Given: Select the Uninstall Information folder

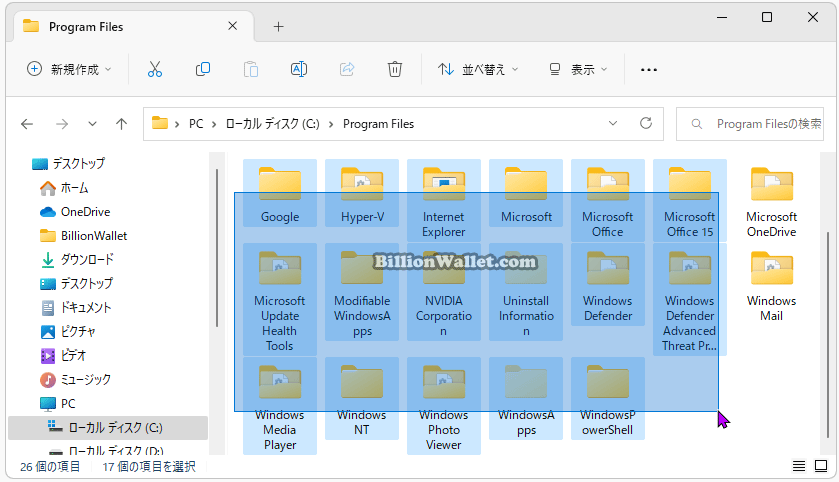Looking at the screenshot, I should point(525,292).
